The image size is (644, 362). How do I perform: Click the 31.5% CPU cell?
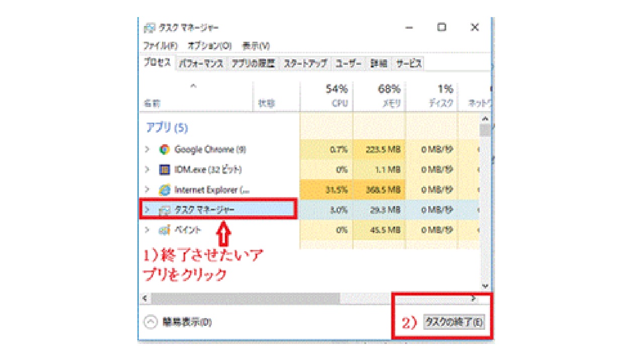(326, 190)
